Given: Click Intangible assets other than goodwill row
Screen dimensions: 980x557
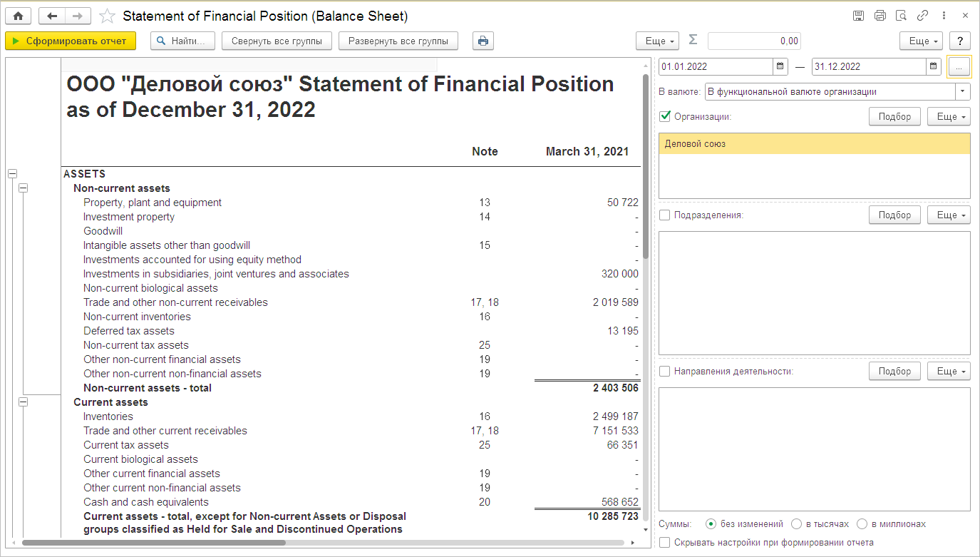Looking at the screenshot, I should [x=350, y=245].
